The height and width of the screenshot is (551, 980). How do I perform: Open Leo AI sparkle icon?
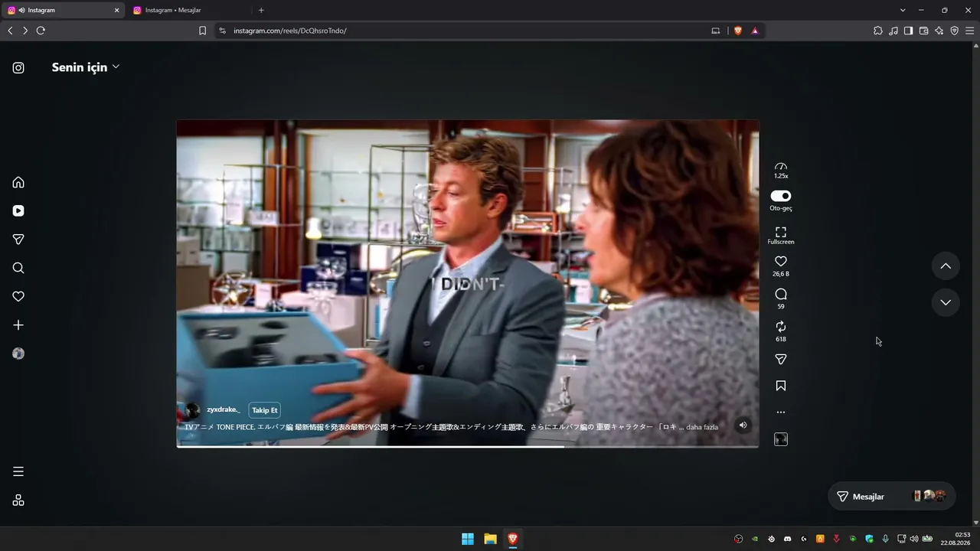pos(939,31)
